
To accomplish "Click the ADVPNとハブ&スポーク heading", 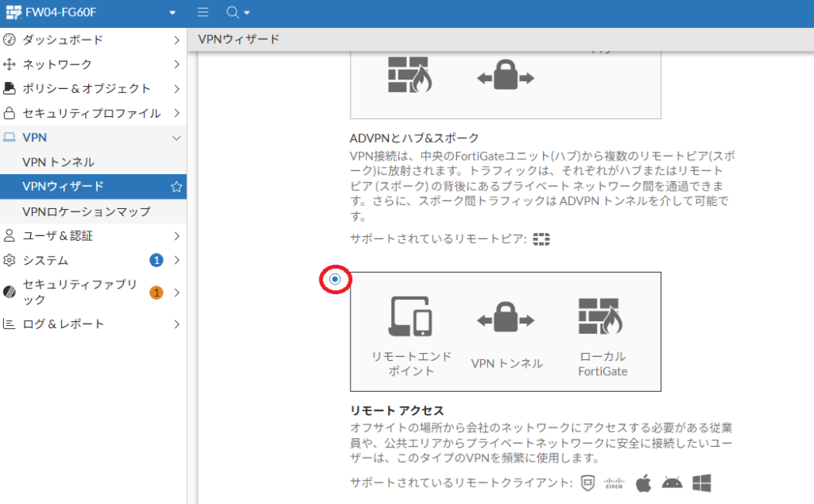I will point(414,138).
